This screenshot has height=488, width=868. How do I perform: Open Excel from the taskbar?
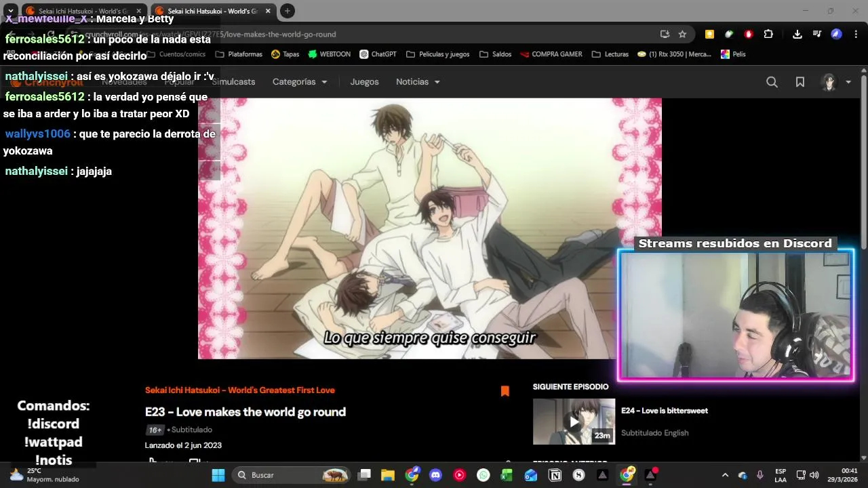(507, 475)
